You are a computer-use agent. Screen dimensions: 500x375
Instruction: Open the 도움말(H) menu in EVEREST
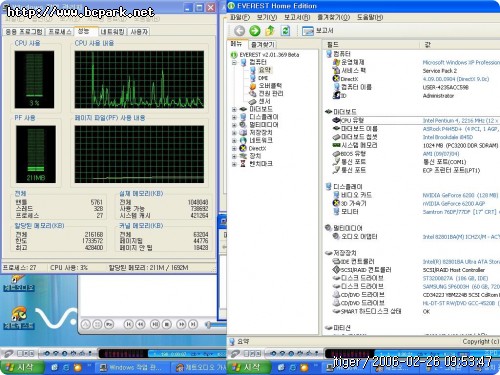[x=370, y=17]
